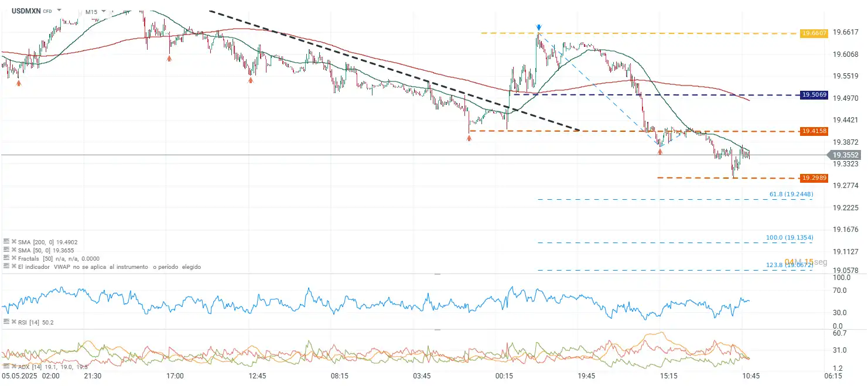Viewport: 868px width, 386px height.
Task: Open settings for SMA 200 indicator
Action: pos(6,241)
